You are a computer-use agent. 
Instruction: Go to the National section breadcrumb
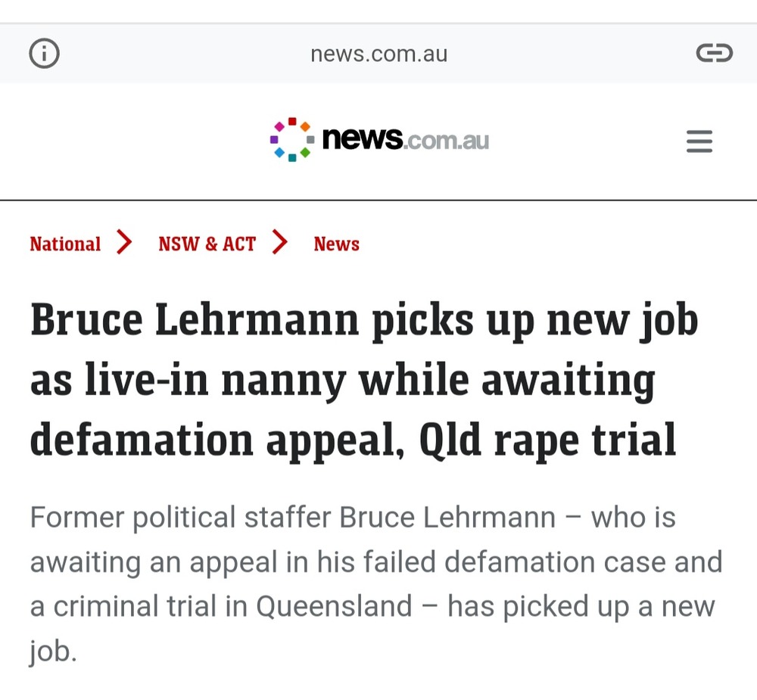coord(65,244)
